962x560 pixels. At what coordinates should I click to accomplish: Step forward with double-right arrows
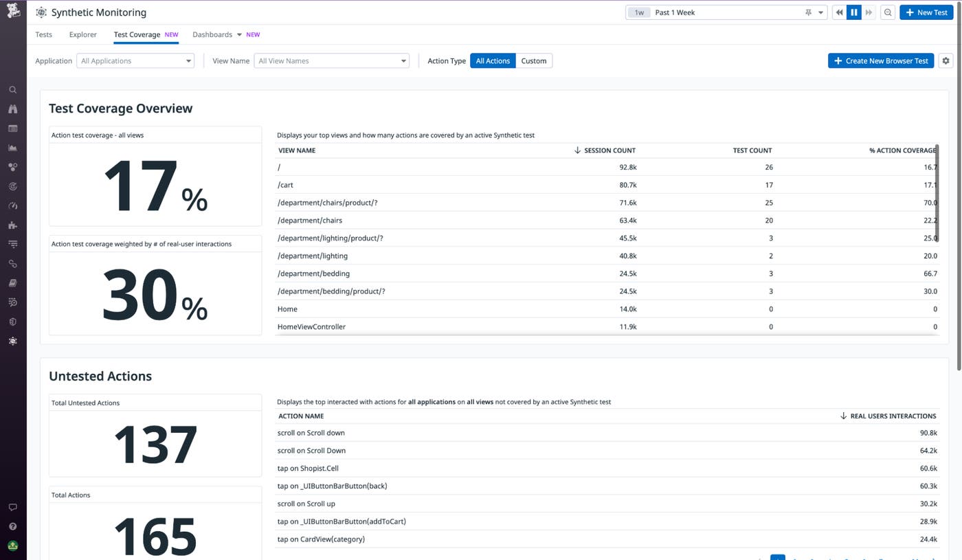(869, 12)
